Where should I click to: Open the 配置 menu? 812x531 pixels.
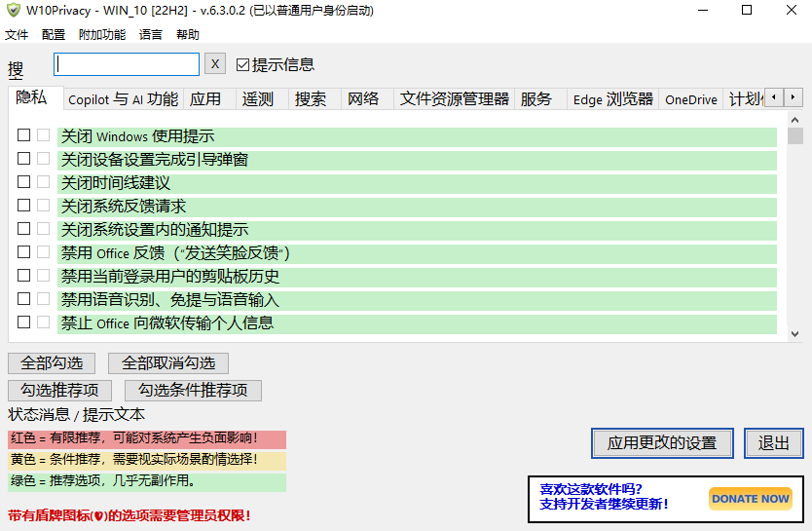(54, 35)
